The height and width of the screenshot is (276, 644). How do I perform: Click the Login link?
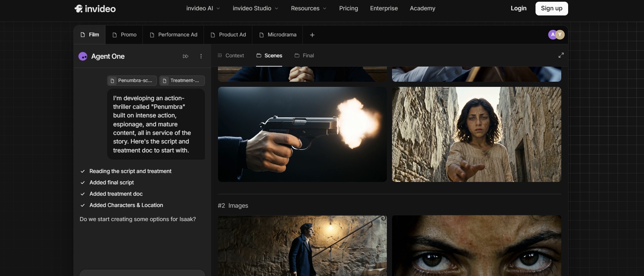tap(518, 8)
